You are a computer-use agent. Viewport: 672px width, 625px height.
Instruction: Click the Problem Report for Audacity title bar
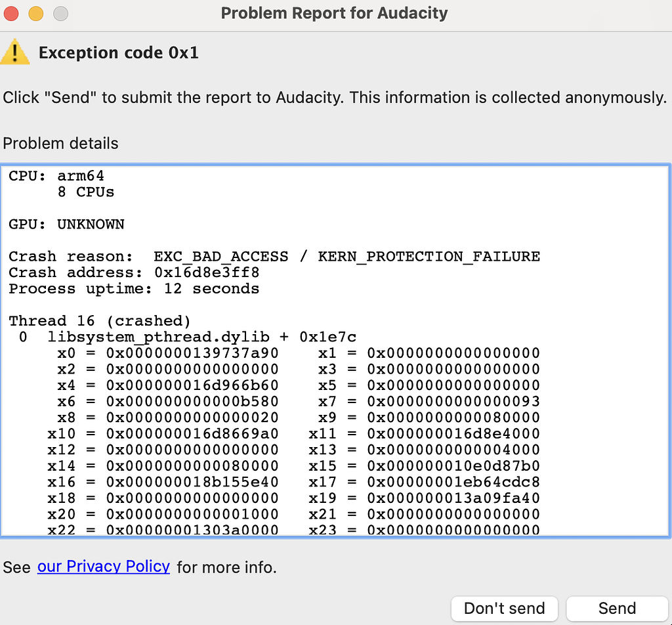coord(334,12)
